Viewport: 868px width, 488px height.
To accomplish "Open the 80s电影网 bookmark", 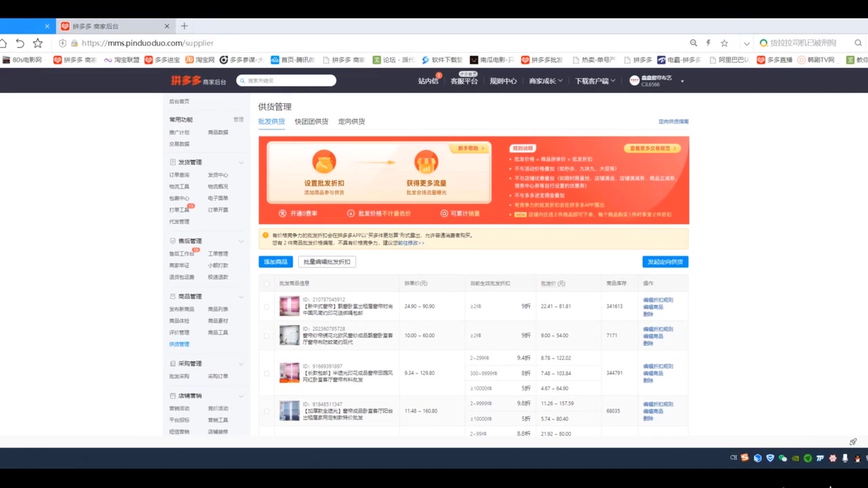I will click(x=22, y=60).
